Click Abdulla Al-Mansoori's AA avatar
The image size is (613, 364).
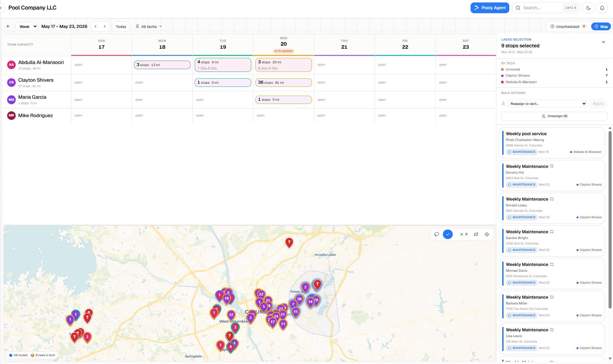click(x=12, y=65)
